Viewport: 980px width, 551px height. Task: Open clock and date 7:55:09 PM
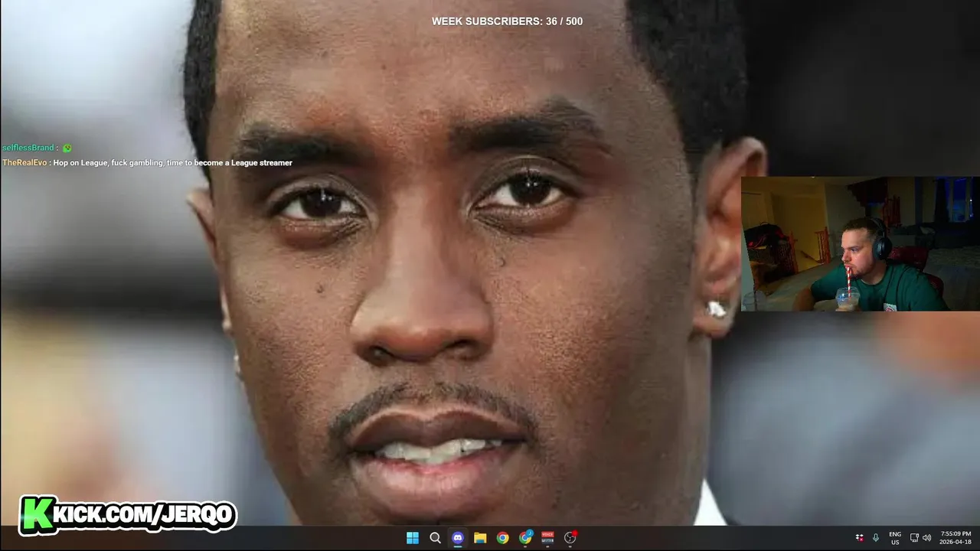coord(955,538)
